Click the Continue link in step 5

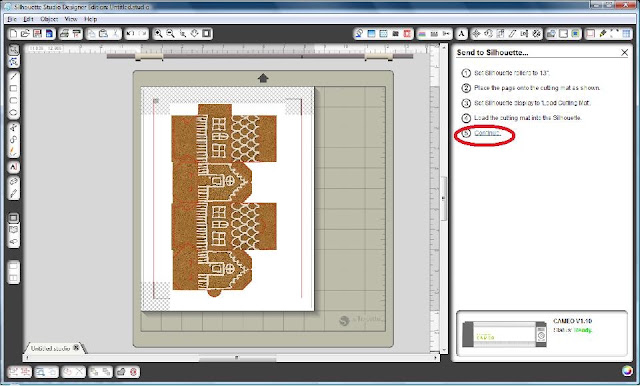click(x=487, y=133)
